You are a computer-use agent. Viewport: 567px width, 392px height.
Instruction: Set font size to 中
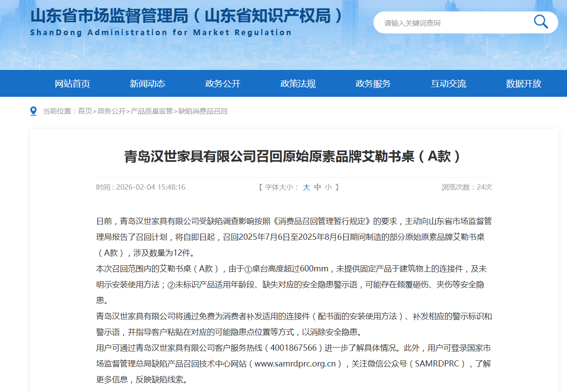(x=318, y=187)
